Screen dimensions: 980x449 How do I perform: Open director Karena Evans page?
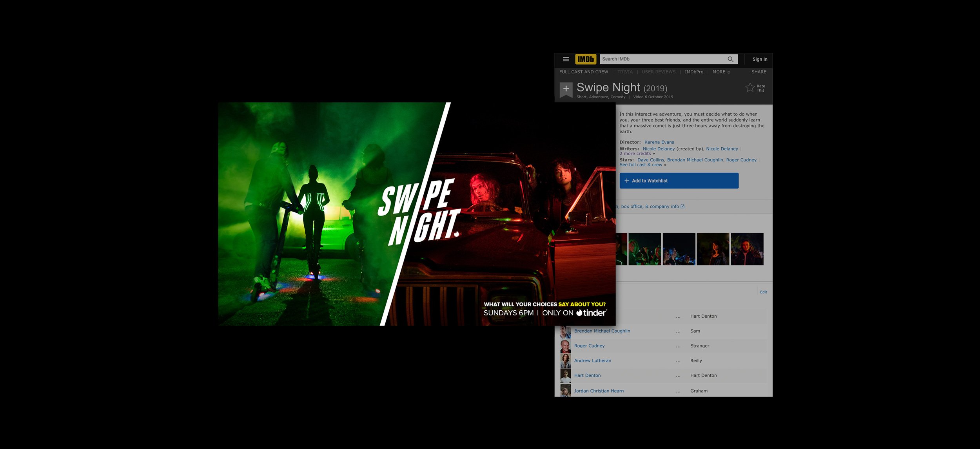(x=659, y=142)
